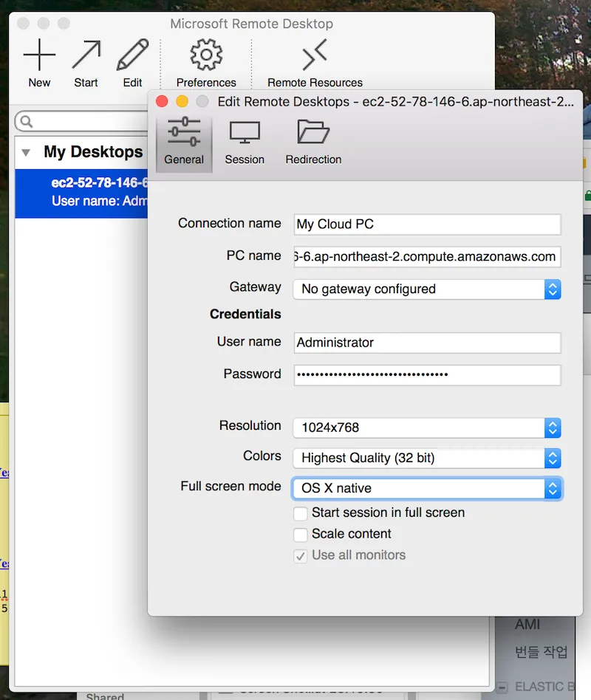This screenshot has width=591, height=700.
Task: Start the selected remote desktop
Action: pos(86,64)
